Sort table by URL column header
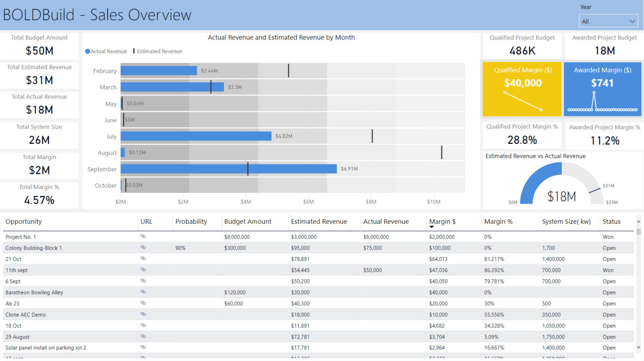 click(147, 222)
